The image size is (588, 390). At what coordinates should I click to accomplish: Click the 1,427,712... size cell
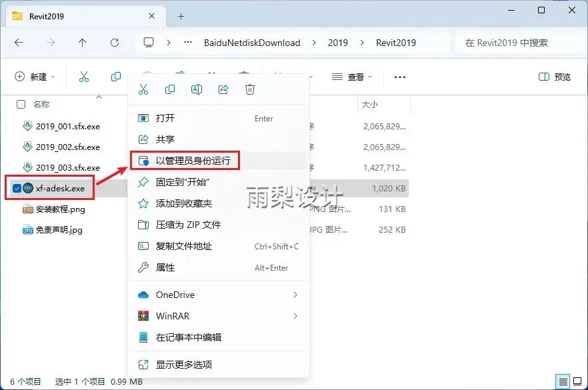pos(385,167)
